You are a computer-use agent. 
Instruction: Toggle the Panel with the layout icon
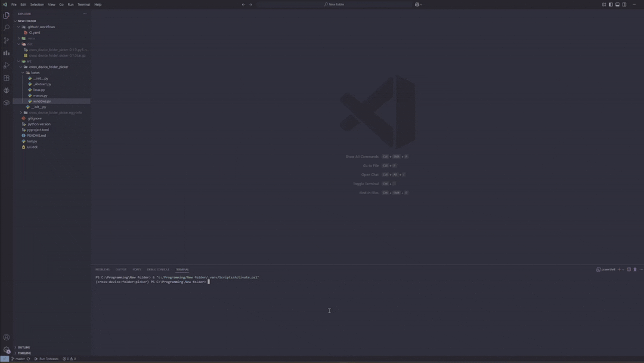pos(617,4)
